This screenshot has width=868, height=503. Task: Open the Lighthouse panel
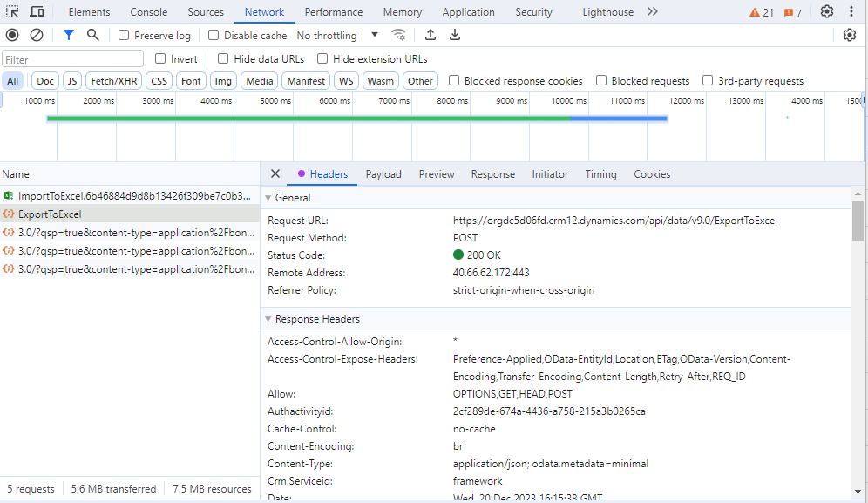[x=607, y=11]
